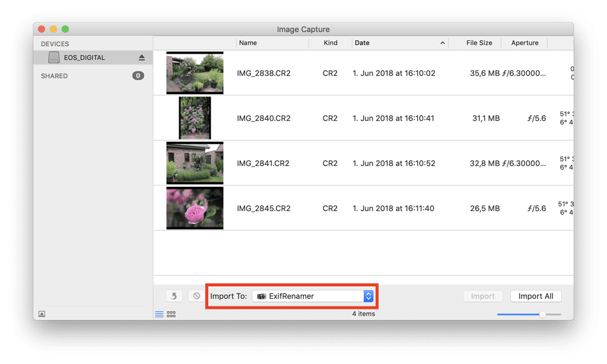Image resolution: width=607 pixels, height=364 pixels.
Task: Switch to list view
Action: pyautogui.click(x=159, y=314)
